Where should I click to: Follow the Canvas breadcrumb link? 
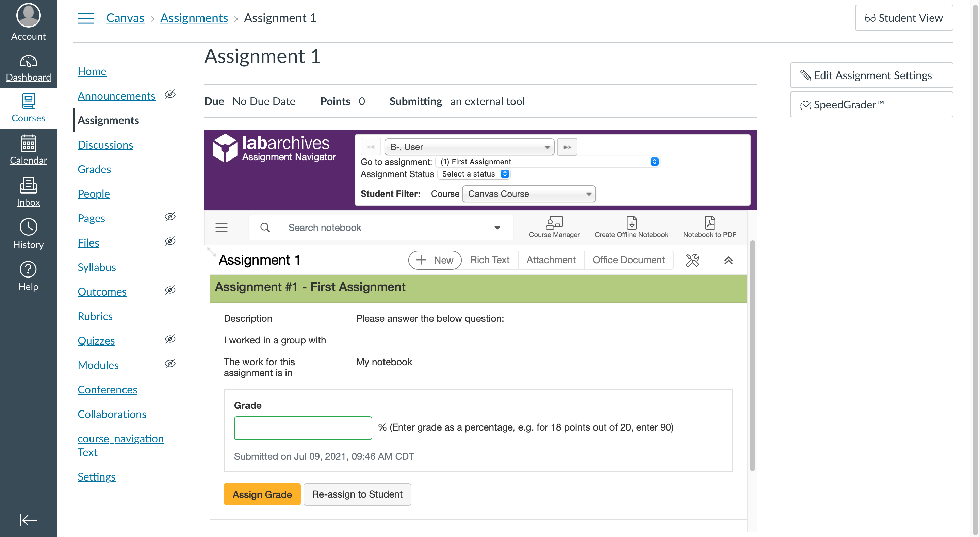click(125, 18)
